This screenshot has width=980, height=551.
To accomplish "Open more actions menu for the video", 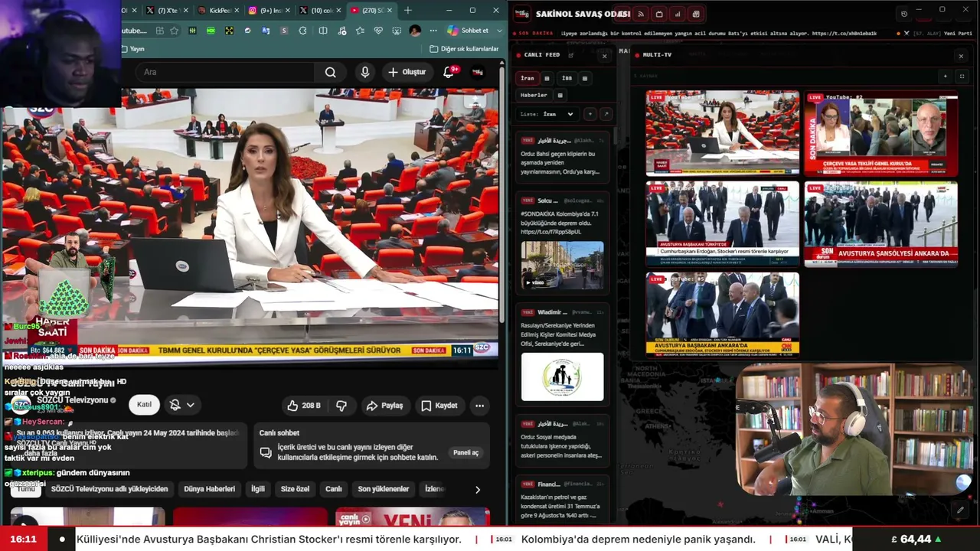I will (x=479, y=406).
